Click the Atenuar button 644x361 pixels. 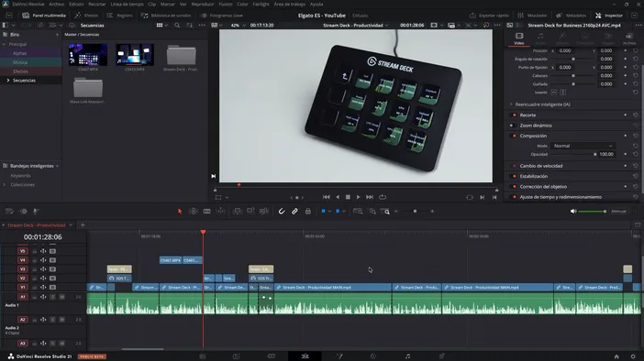[618, 212]
